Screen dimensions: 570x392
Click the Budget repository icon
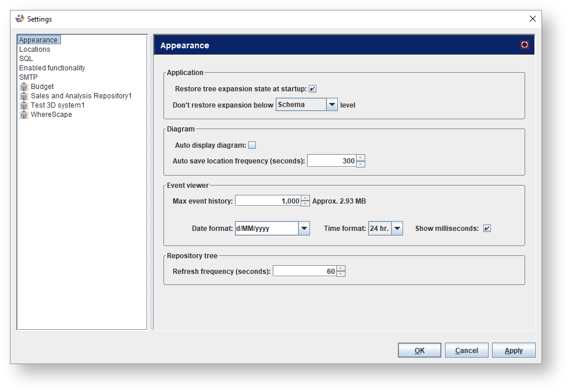coord(24,87)
